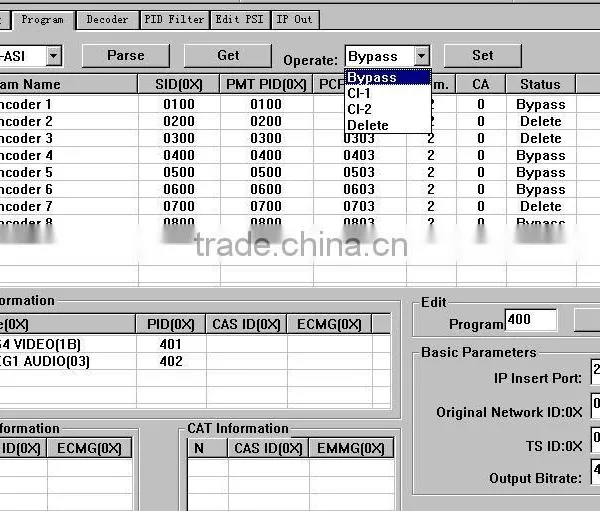Switch to the Program tab
The width and height of the screenshot is (600, 511).
click(43, 20)
